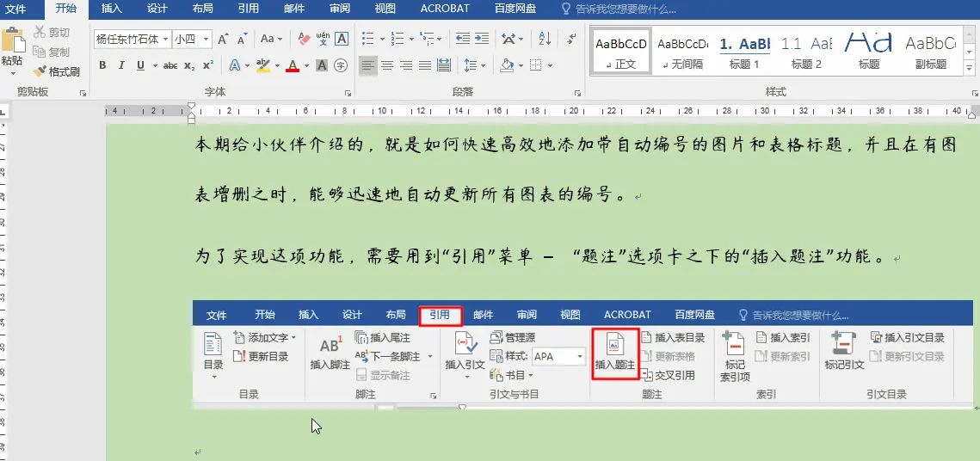Expand font color dropdown arrow
980x461 pixels.
[x=307, y=65]
